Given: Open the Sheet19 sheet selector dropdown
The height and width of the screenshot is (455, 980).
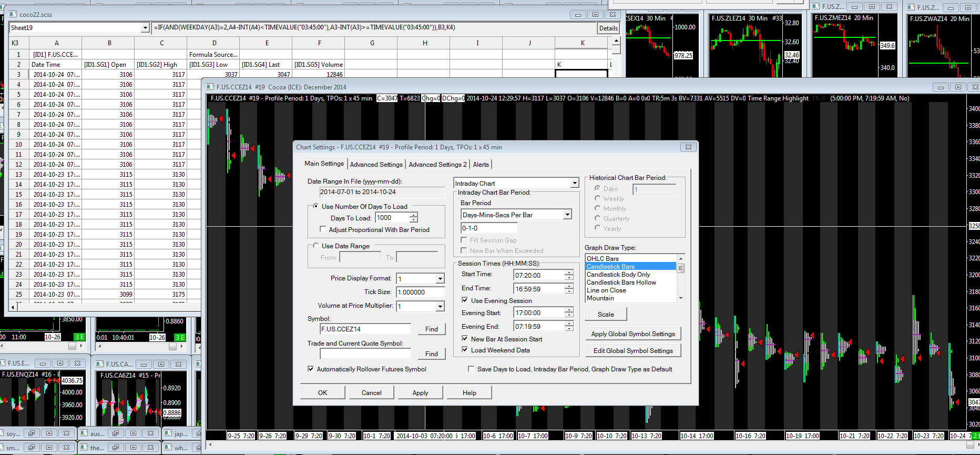Looking at the screenshot, I should click(145, 28).
